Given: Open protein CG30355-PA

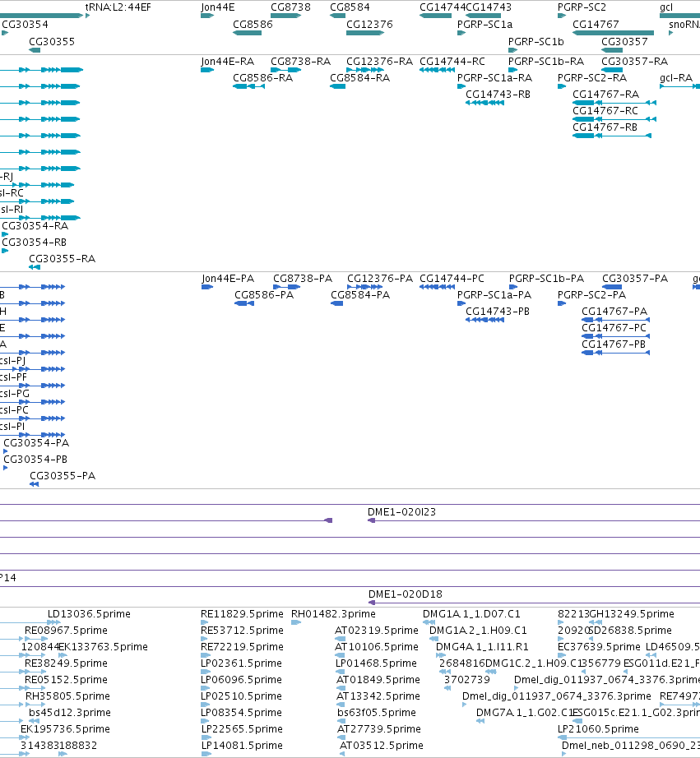Looking at the screenshot, I should click(x=63, y=476).
